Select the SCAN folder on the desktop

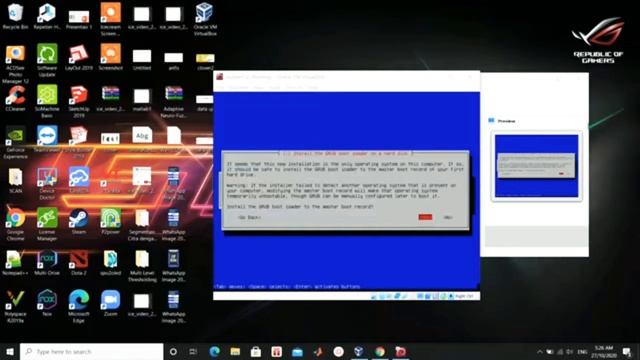coord(16,180)
